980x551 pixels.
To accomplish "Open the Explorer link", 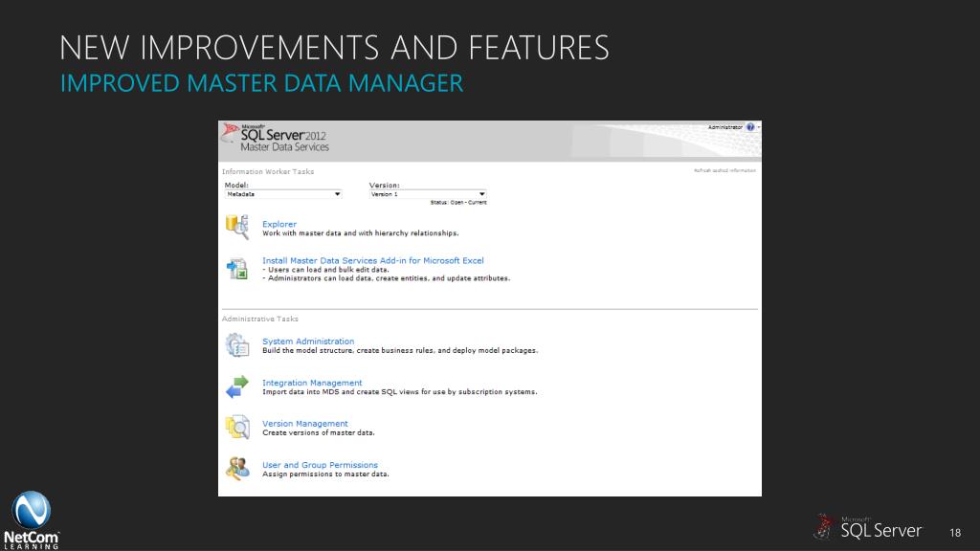I will coord(279,224).
